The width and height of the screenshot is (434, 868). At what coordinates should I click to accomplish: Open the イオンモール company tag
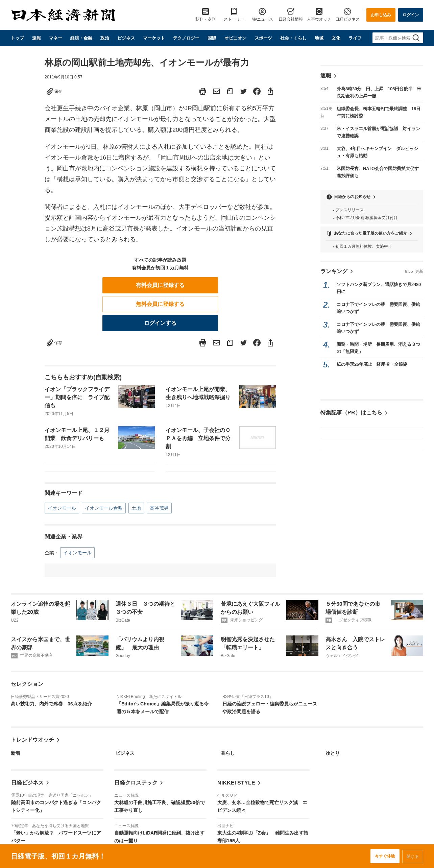(77, 553)
